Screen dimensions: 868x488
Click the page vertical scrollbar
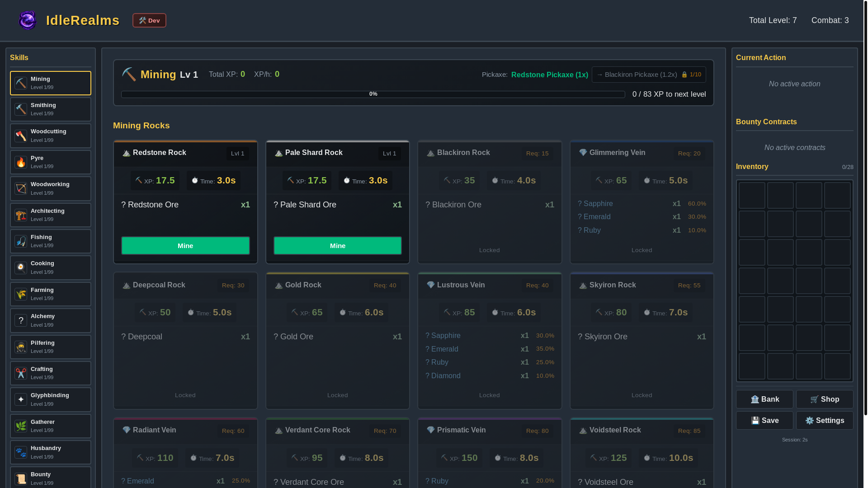click(865, 208)
